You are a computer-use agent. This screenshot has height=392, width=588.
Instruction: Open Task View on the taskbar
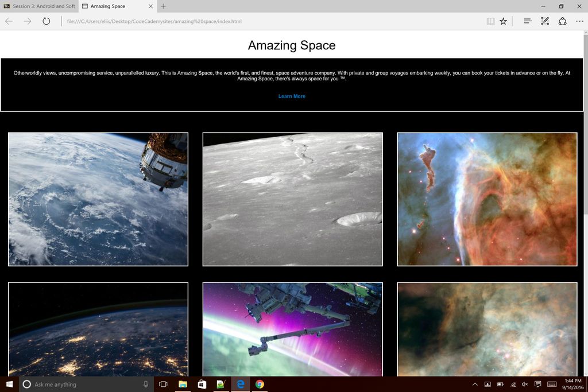[x=163, y=384]
